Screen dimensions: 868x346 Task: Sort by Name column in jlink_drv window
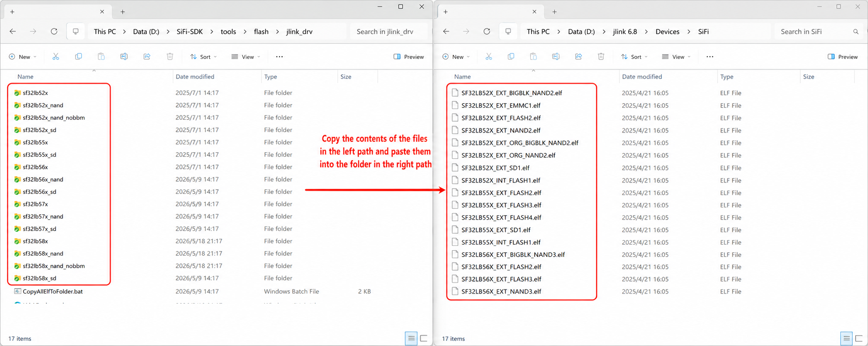pos(25,77)
